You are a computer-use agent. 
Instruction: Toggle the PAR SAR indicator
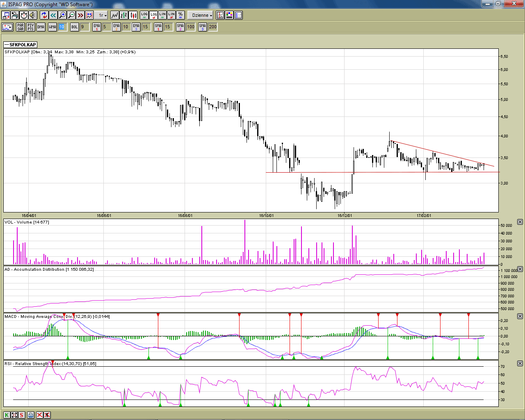point(21,27)
